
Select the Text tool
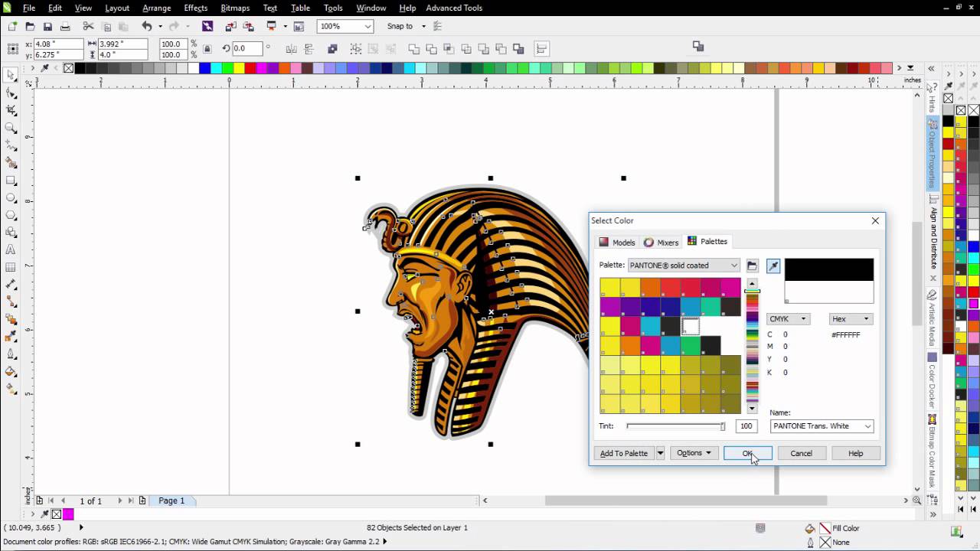point(11,249)
